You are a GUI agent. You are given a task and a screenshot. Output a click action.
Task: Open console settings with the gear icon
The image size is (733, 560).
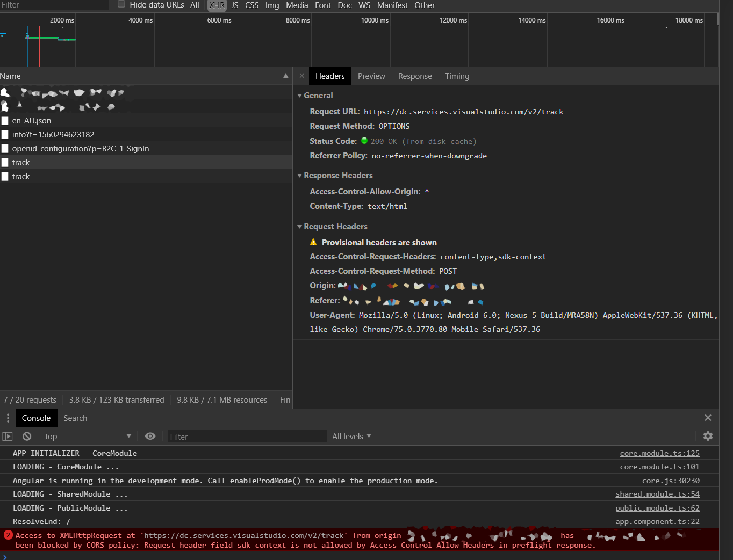(708, 436)
